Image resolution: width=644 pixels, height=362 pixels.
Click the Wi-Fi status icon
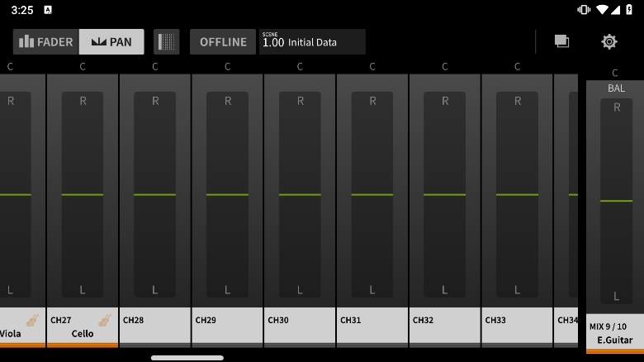[x=602, y=9]
